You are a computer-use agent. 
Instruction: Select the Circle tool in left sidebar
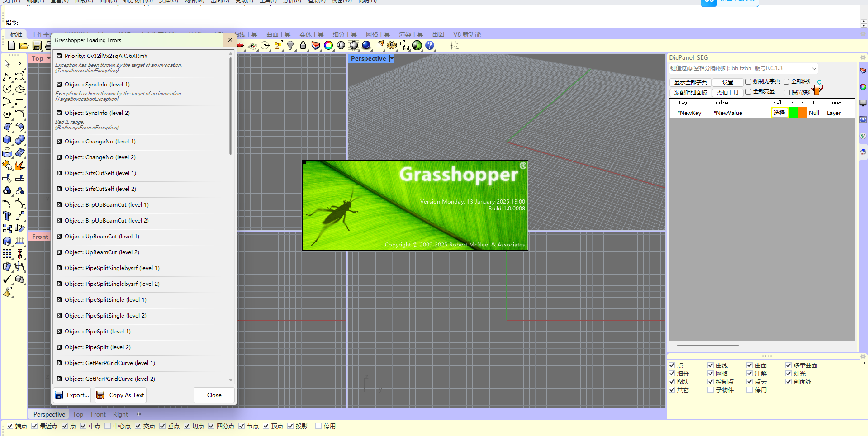[x=7, y=89]
